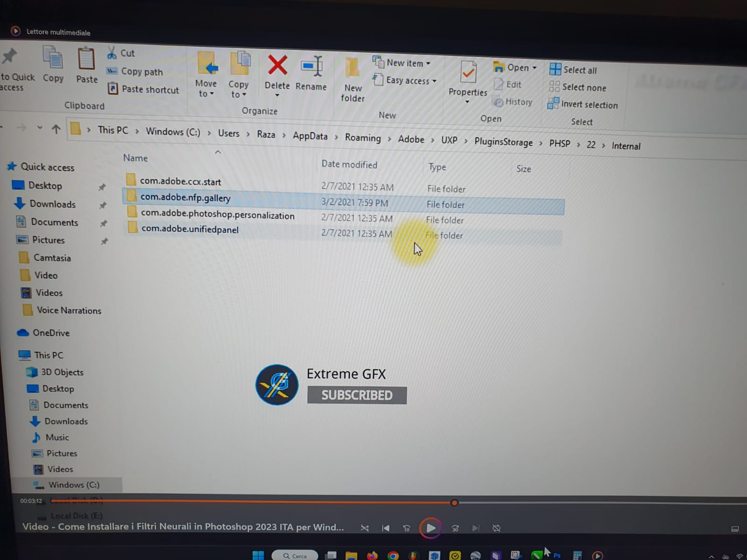Toggle shuffle in the media player
The image size is (747, 560).
click(x=365, y=528)
